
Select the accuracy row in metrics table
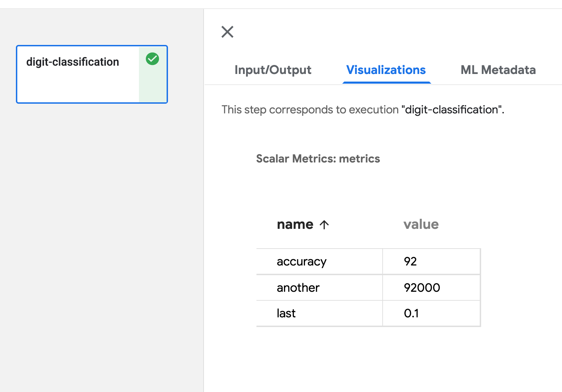[x=301, y=261]
